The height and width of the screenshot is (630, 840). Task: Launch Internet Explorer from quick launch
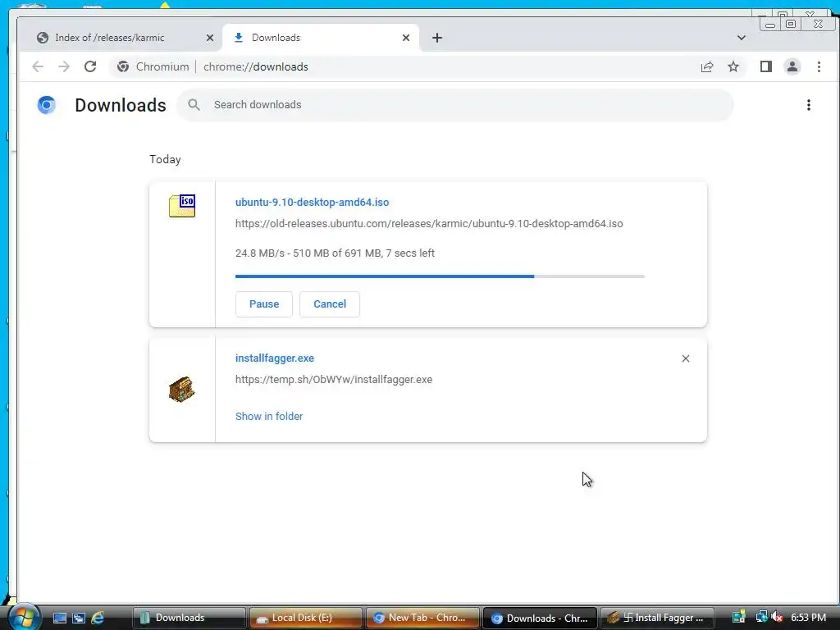coord(98,618)
